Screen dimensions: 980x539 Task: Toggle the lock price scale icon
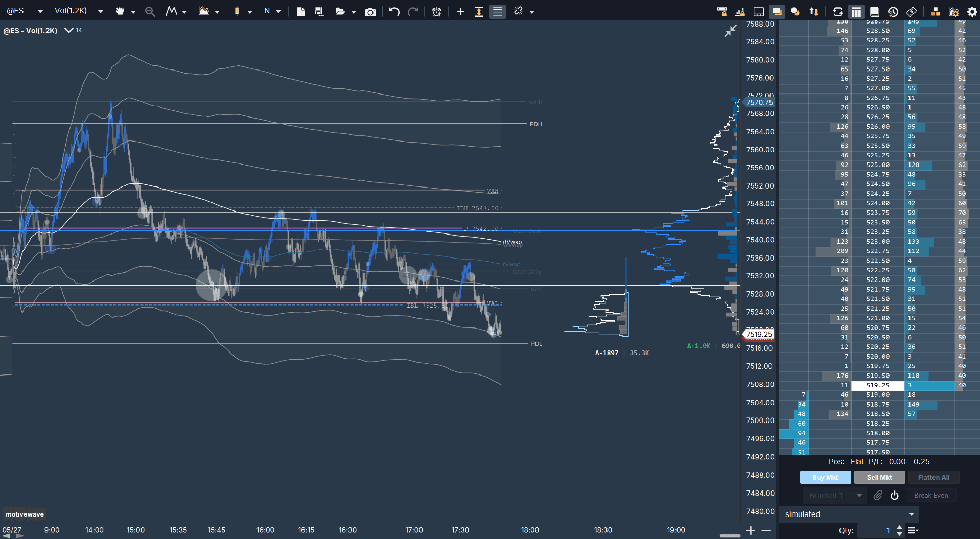[x=740, y=11]
